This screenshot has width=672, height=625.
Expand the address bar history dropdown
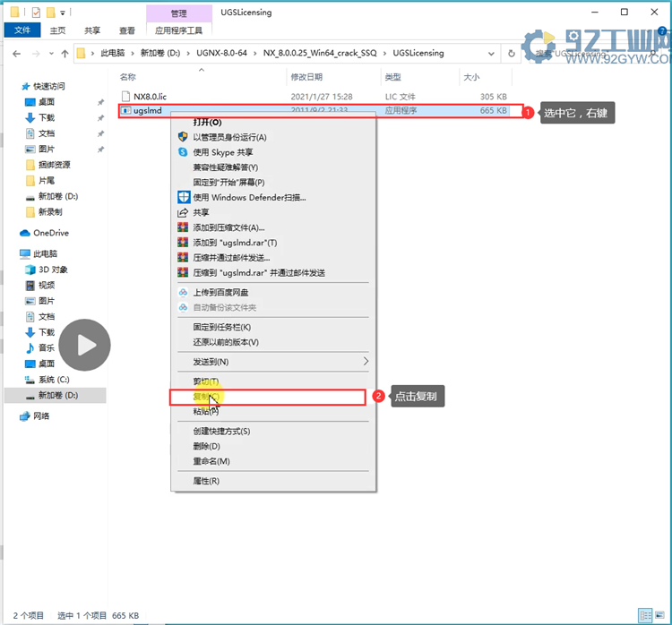(x=491, y=54)
